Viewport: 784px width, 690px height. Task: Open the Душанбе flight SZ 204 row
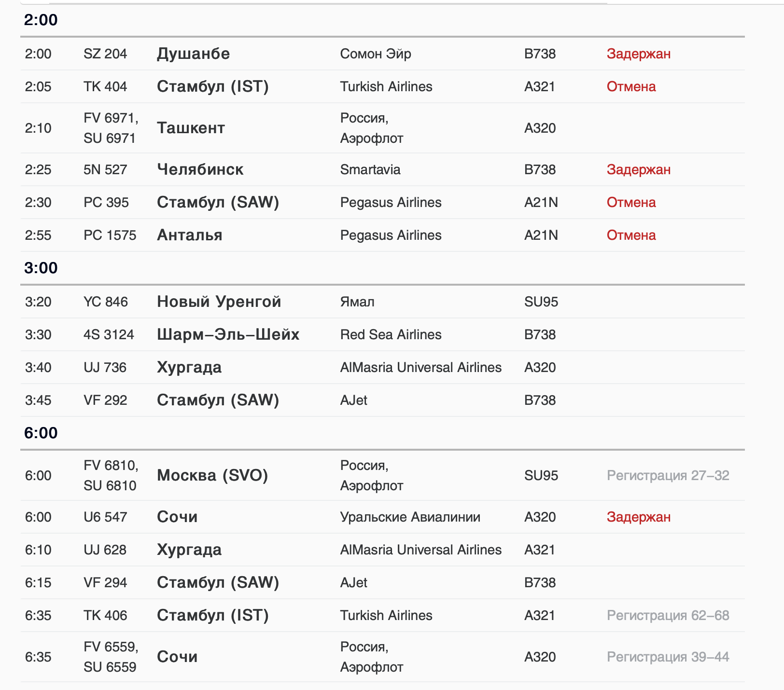click(x=193, y=54)
